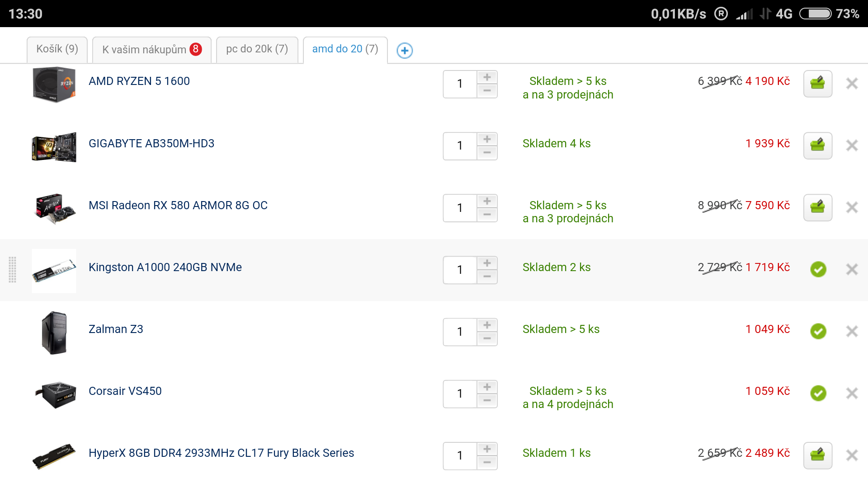Click stock info for Corsair VS450
The width and height of the screenshot is (868, 488).
click(x=568, y=398)
